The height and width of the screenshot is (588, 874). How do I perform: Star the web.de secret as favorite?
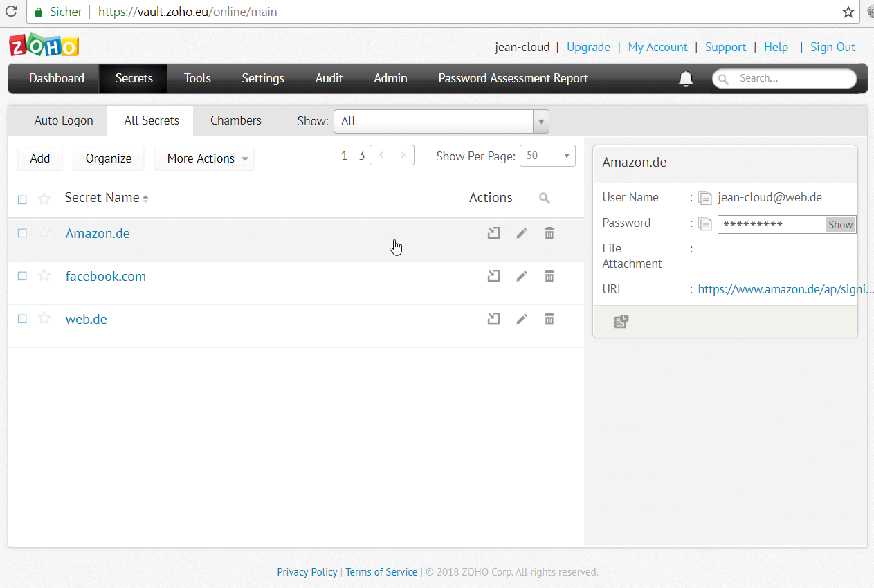click(x=44, y=319)
